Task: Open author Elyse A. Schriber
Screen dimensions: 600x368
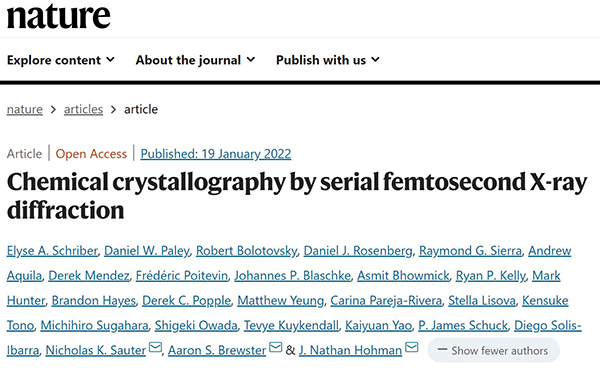Action: click(52, 251)
